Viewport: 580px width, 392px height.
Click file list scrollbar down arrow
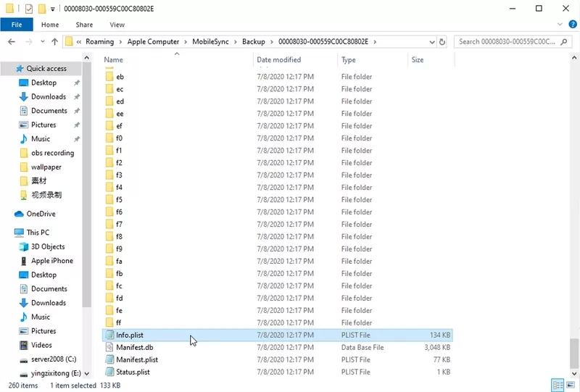pyautogui.click(x=574, y=374)
